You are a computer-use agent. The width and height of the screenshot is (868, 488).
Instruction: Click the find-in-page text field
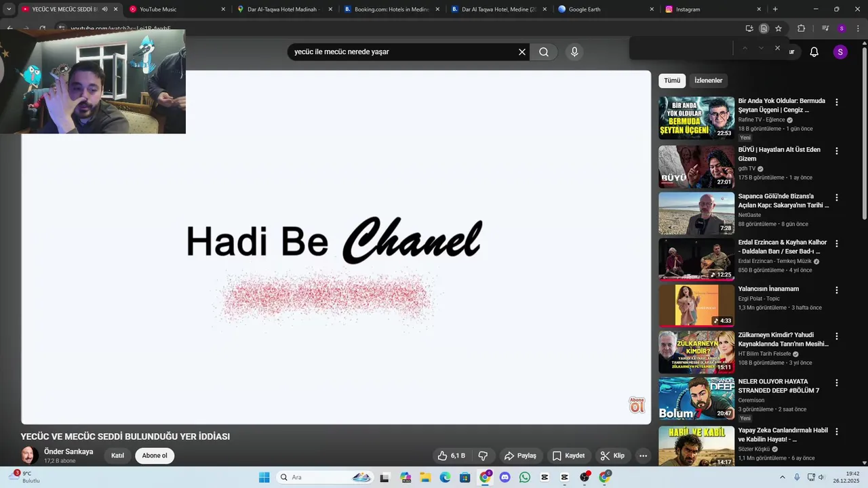(682, 48)
